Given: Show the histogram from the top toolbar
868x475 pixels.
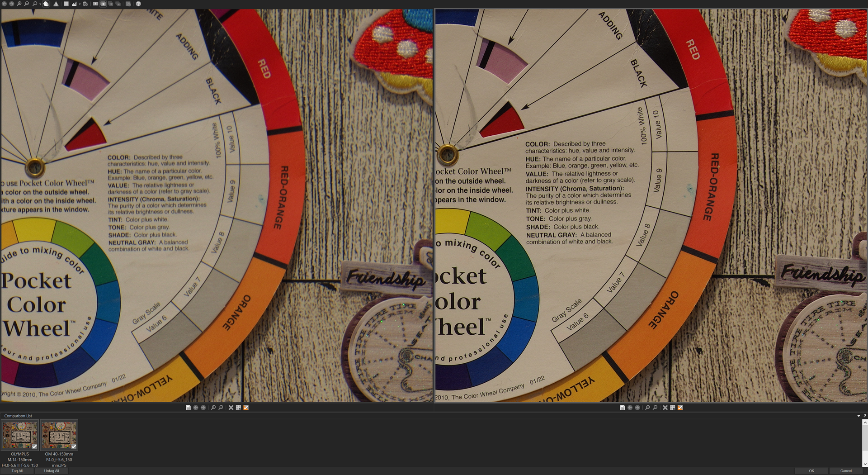Looking at the screenshot, I should pos(74,4).
